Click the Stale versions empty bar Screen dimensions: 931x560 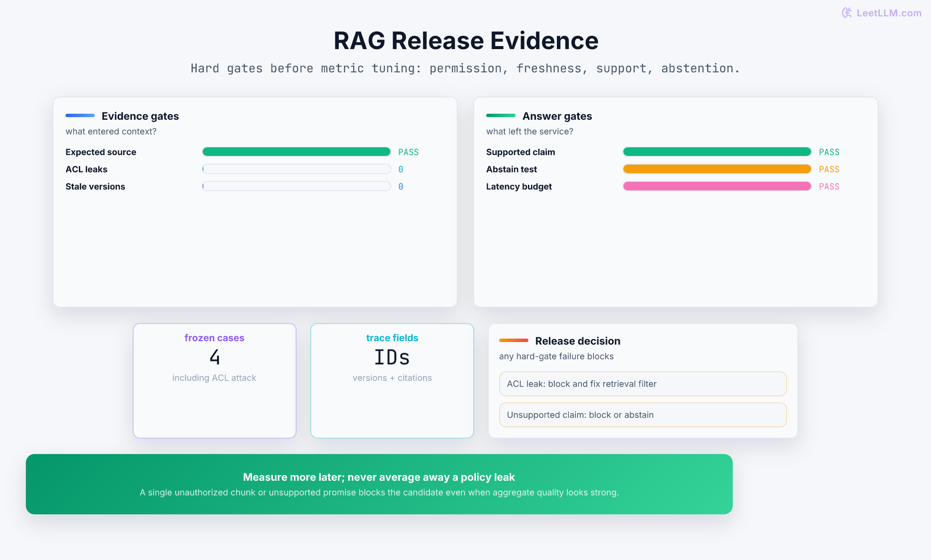pos(297,186)
